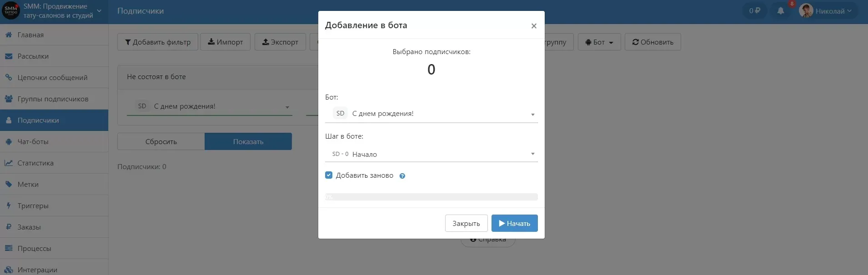
Task: Uncheck the Добавить заново checkbox
Action: tap(329, 175)
